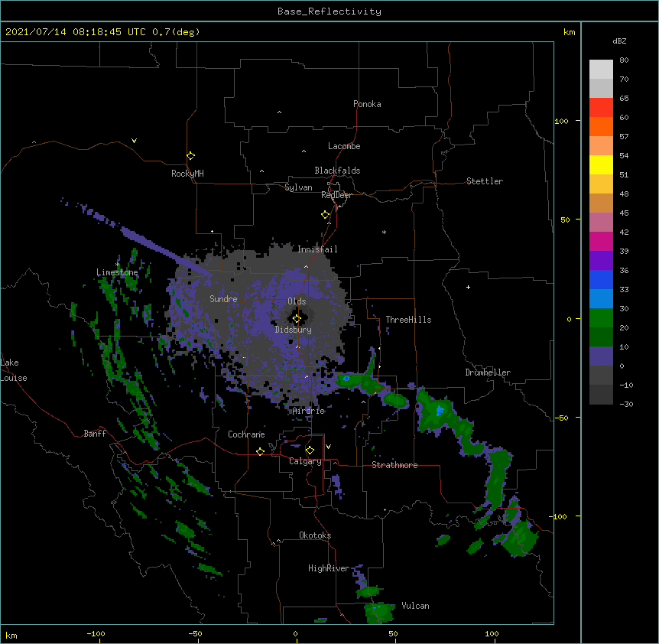
Task: Click the Drumheller city label
Action: point(488,372)
